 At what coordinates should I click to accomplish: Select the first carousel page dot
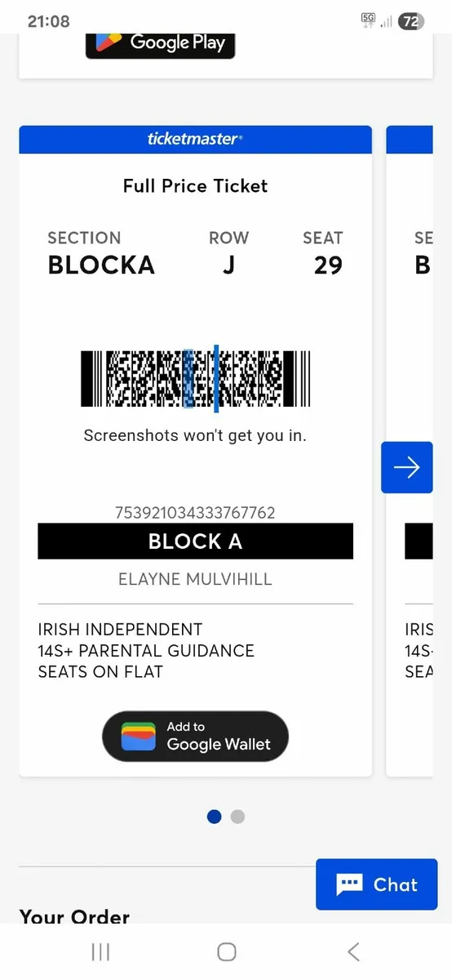215,816
